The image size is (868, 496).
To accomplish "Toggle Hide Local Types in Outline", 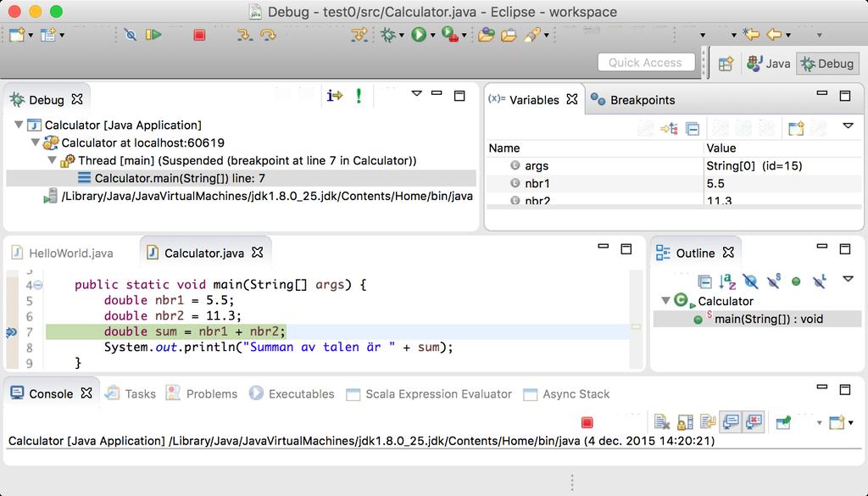I will tap(820, 281).
